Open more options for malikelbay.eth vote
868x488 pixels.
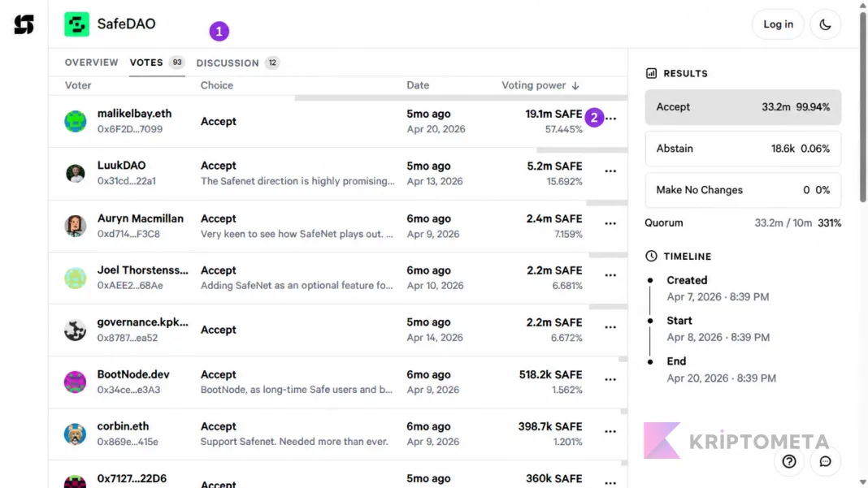[x=610, y=119]
